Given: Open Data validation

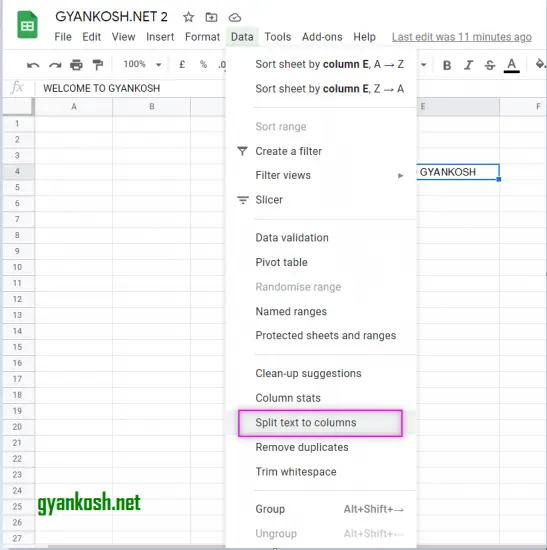Looking at the screenshot, I should click(321, 238).
